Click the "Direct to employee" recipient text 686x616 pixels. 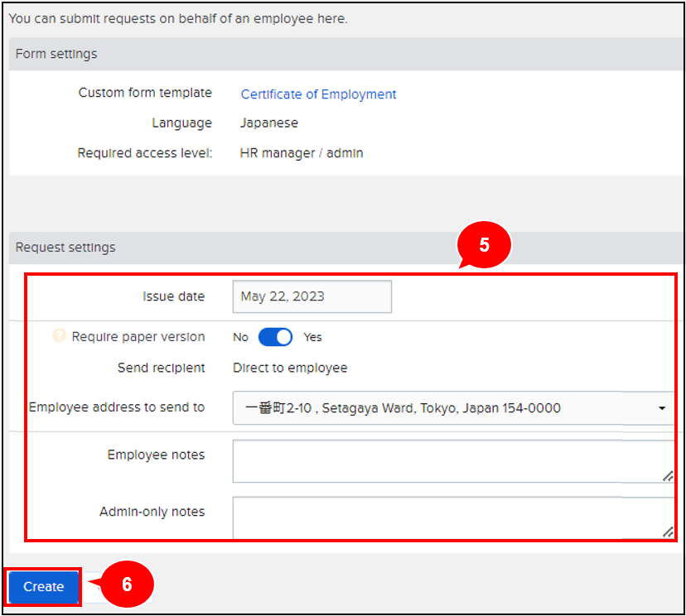point(290,368)
